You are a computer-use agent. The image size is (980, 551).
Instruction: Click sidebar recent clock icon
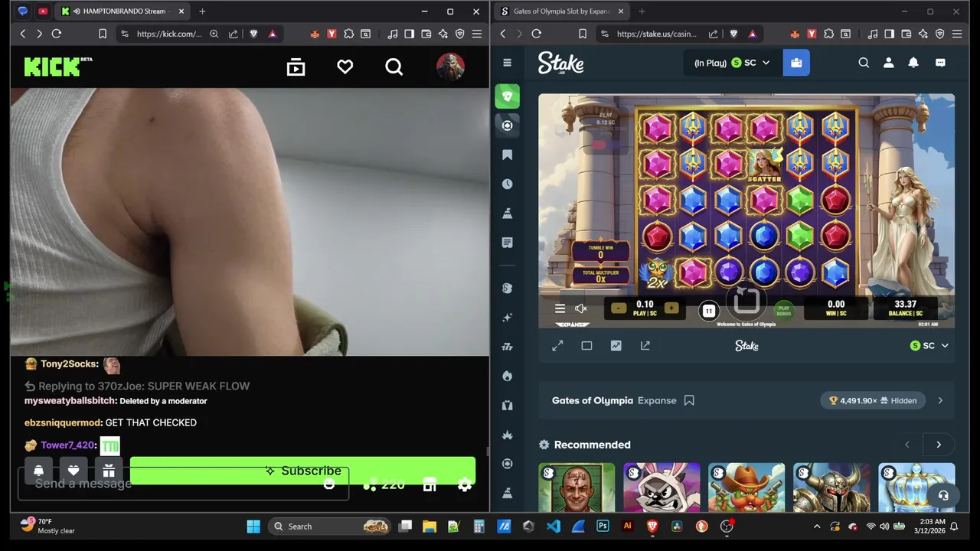point(507,184)
